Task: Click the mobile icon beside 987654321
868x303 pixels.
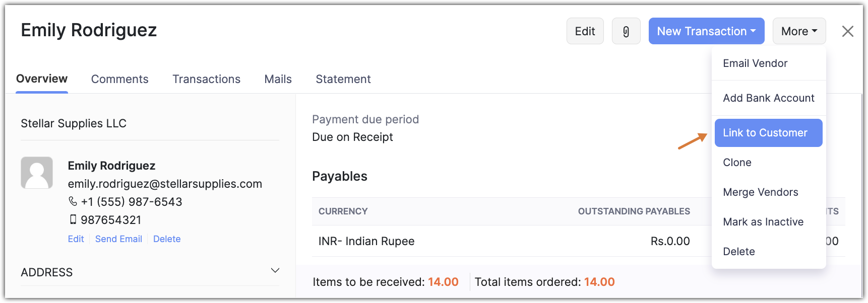Action: (x=73, y=219)
